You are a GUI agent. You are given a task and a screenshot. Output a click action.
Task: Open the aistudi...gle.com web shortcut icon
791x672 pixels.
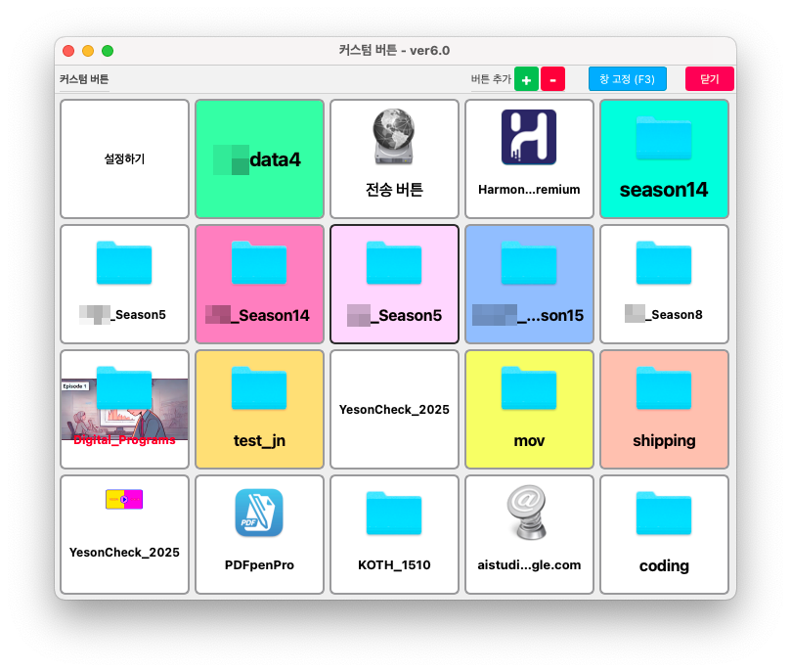point(527,513)
